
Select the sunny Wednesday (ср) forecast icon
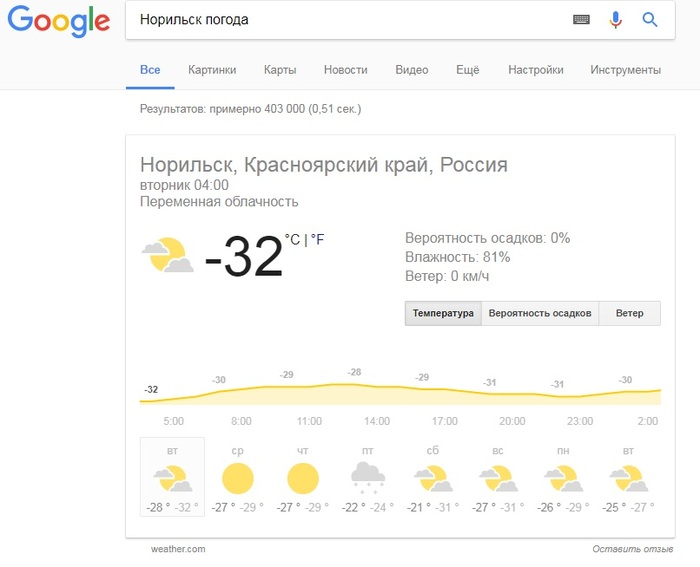237,479
